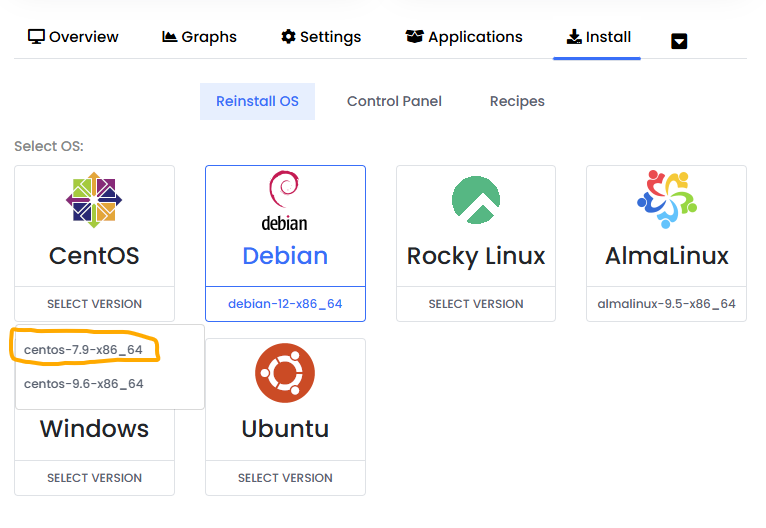This screenshot has width=766, height=528.
Task: Open the Install tab
Action: point(598,37)
